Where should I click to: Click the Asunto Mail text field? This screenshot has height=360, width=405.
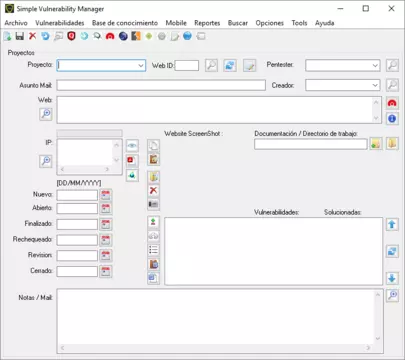tap(161, 85)
